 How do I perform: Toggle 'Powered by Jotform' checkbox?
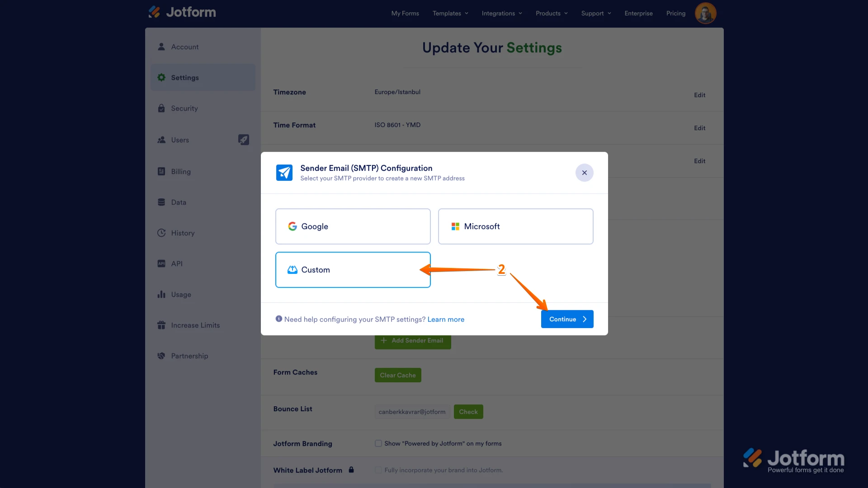click(x=378, y=443)
